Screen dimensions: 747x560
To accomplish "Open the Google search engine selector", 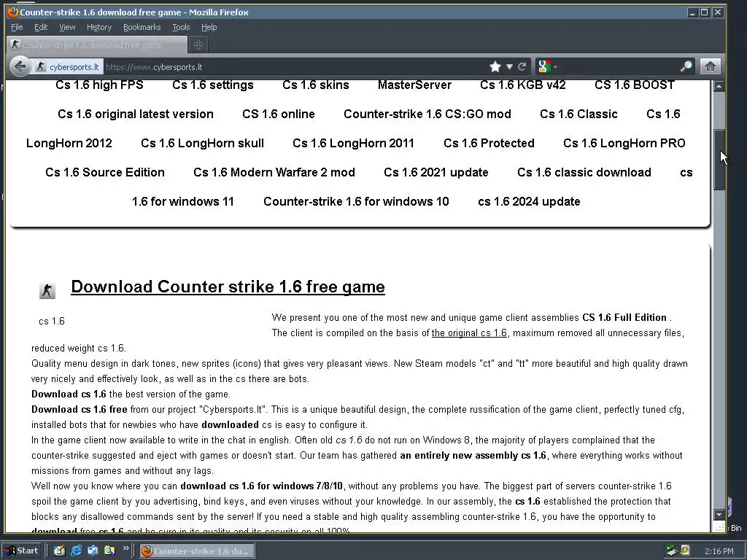I will click(x=546, y=66).
